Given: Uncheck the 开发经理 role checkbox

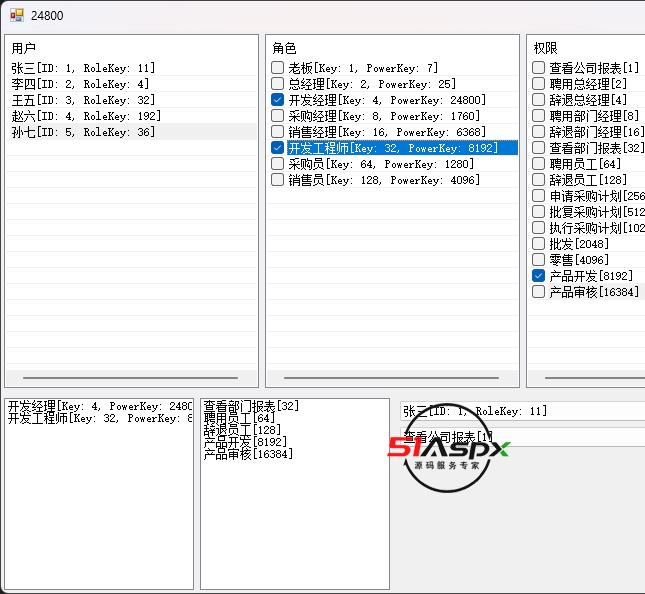Looking at the screenshot, I should point(278,100).
